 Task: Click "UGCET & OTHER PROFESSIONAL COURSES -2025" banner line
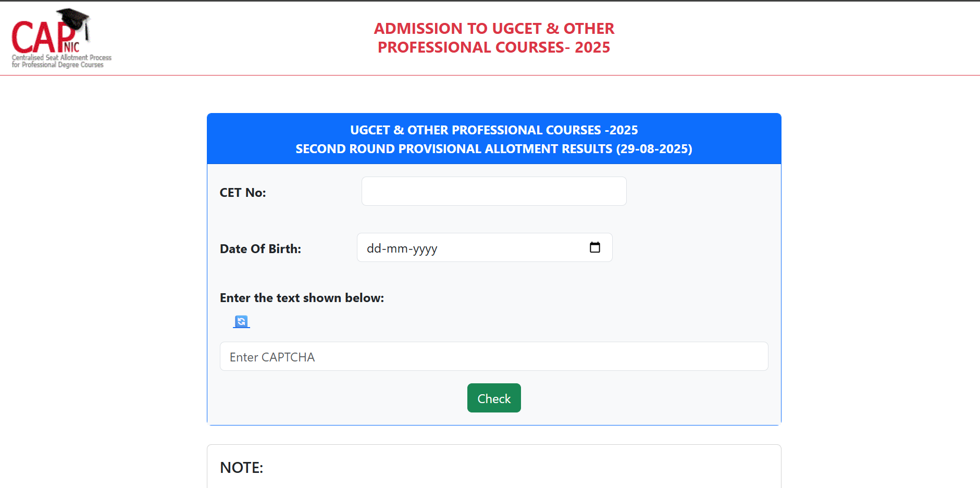493,130
